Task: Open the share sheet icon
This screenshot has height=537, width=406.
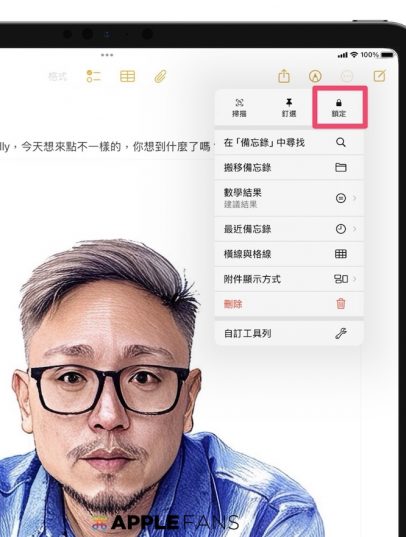Action: 284,76
